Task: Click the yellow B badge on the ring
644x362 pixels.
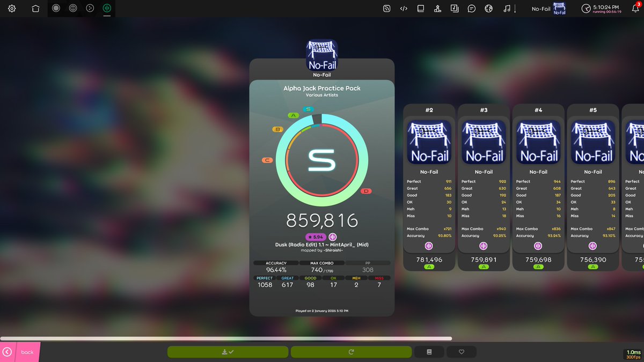Action: coord(277,129)
